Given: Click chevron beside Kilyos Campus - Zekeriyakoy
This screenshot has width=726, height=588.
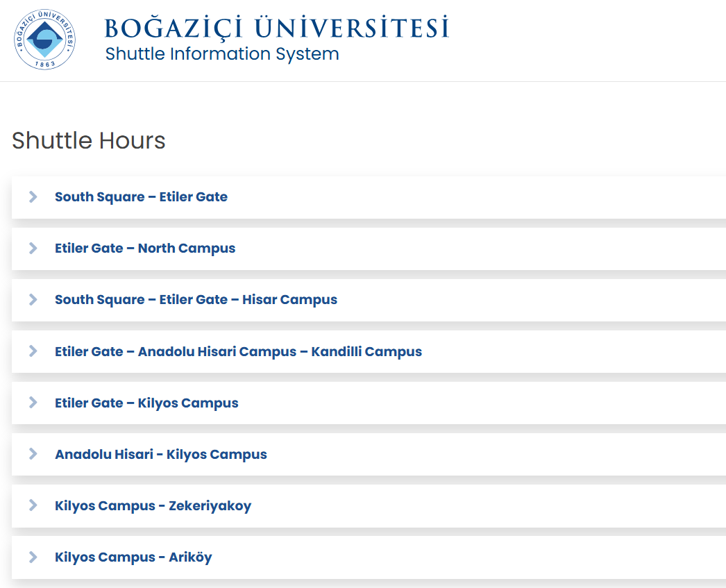Looking at the screenshot, I should click(33, 505).
